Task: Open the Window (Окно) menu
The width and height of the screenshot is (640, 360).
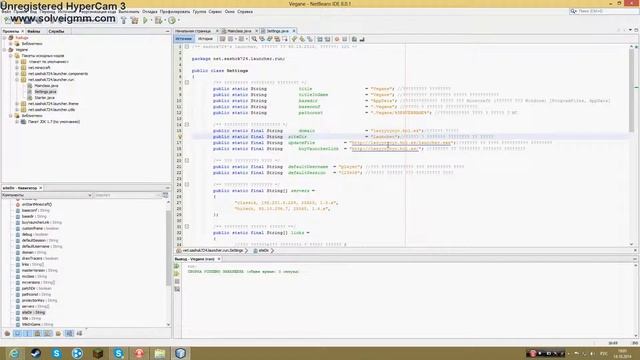Action: click(x=229, y=12)
